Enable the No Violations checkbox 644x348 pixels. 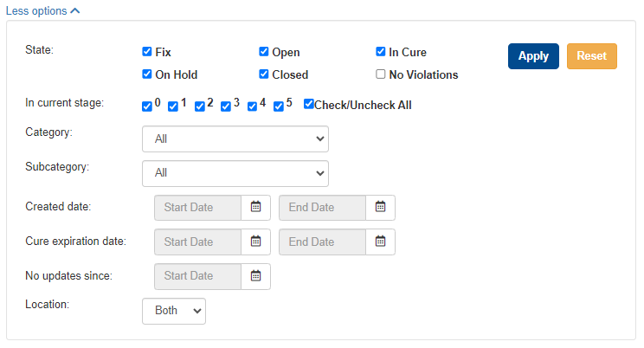tap(380, 74)
